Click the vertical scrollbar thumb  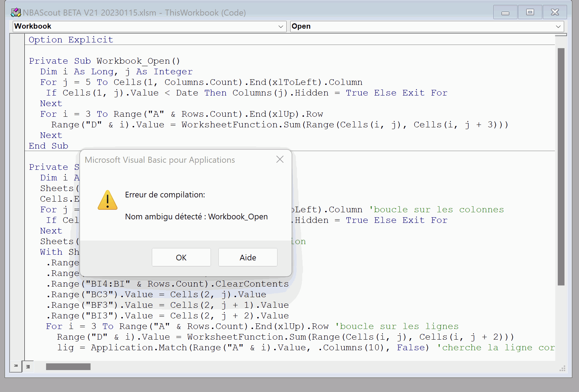[x=561, y=166]
